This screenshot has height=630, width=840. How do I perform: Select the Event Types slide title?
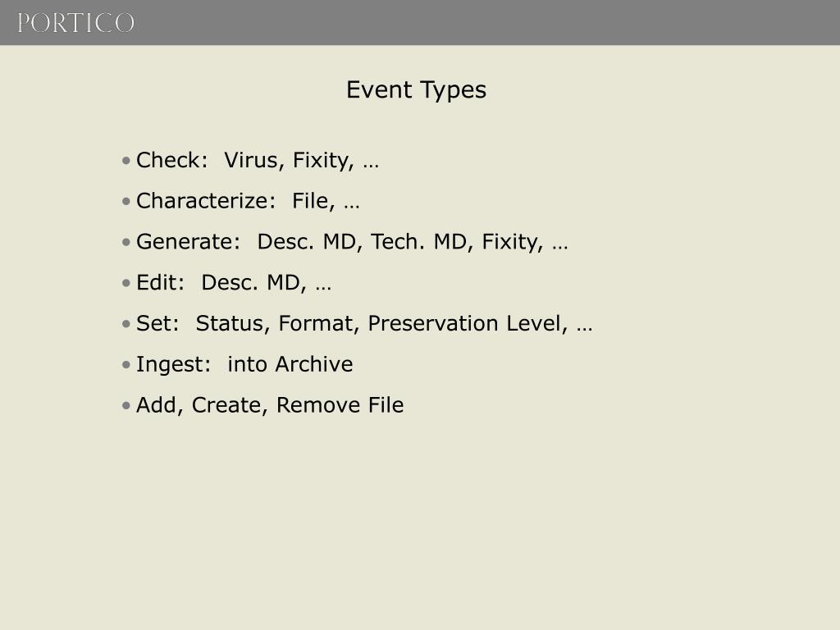(416, 90)
